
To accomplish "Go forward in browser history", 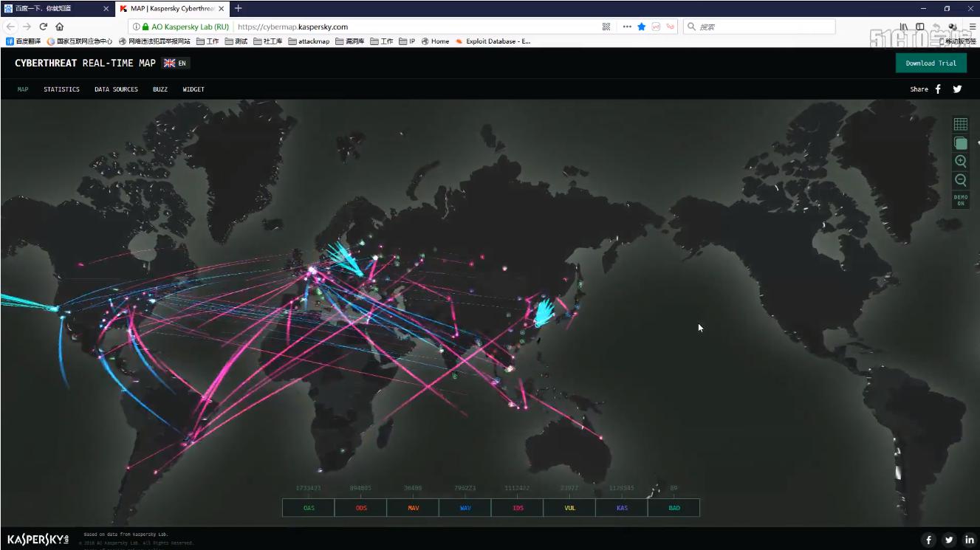I will tap(27, 27).
